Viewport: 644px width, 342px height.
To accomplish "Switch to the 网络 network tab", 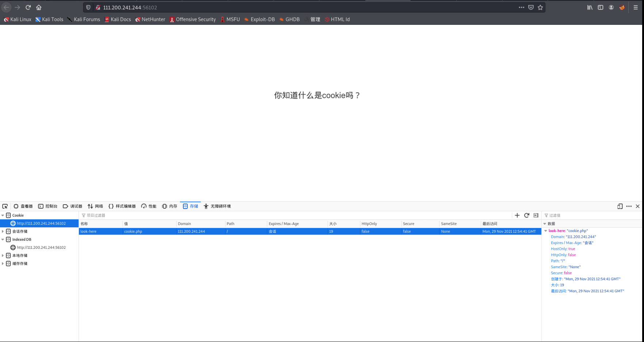I will pos(95,206).
